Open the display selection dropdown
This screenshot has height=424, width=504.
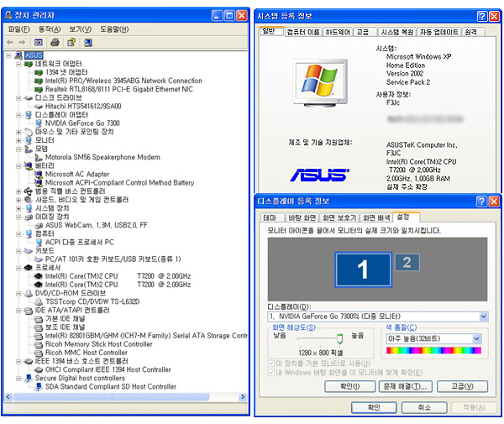484,317
